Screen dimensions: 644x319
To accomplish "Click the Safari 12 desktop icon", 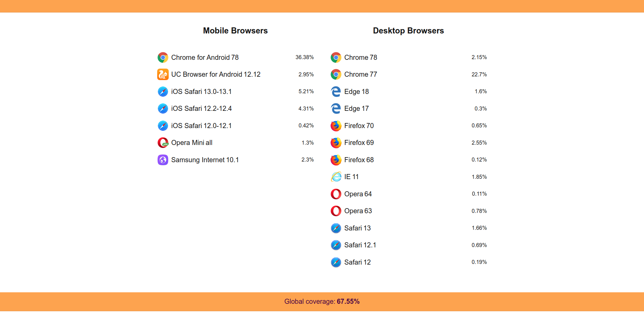I will pyautogui.click(x=336, y=262).
